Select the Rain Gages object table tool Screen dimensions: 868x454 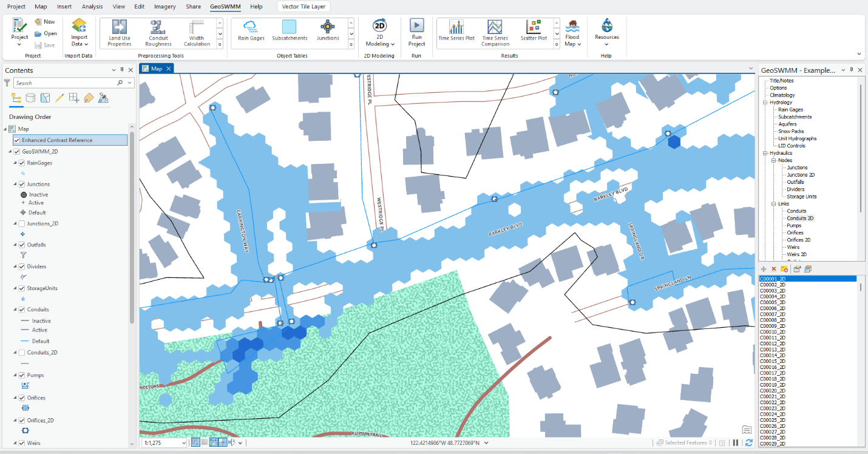(x=249, y=32)
